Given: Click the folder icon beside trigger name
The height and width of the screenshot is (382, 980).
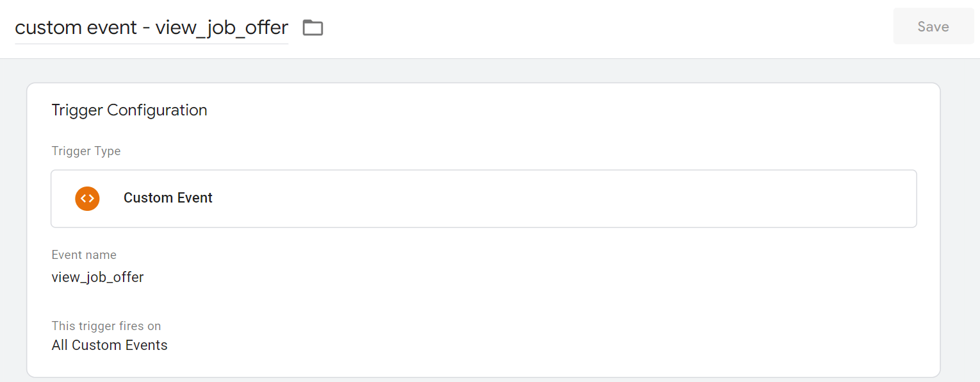Looking at the screenshot, I should pyautogui.click(x=313, y=28).
